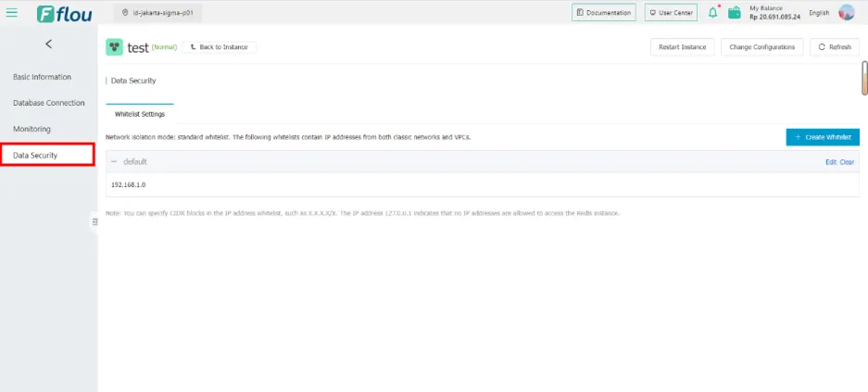This screenshot has width=868, height=392.
Task: Open Monitoring in the sidebar
Action: (x=32, y=129)
